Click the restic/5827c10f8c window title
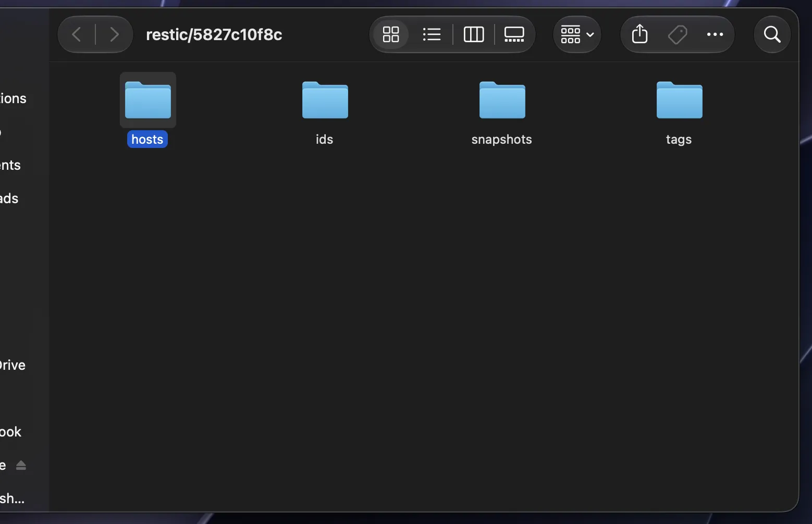812x524 pixels. (x=214, y=34)
